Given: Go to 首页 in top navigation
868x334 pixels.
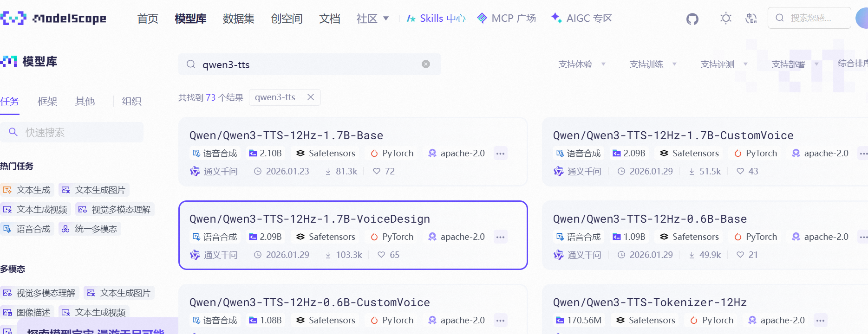Looking at the screenshot, I should (x=148, y=19).
